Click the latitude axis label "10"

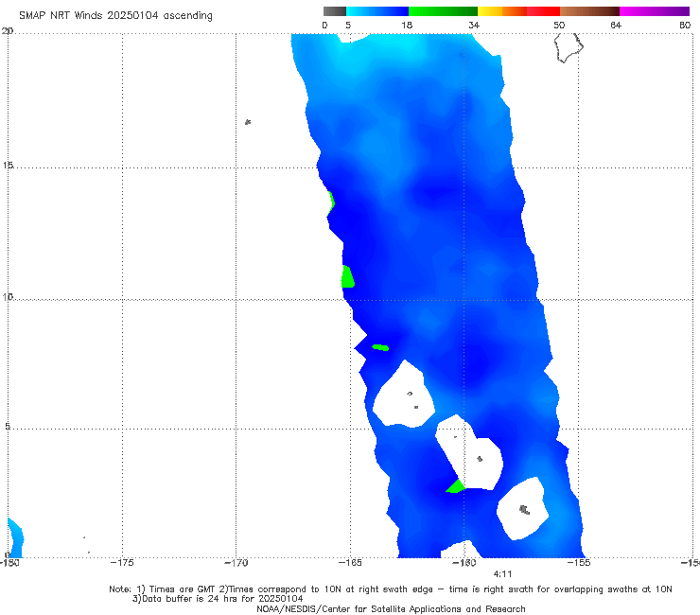[x=8, y=296]
